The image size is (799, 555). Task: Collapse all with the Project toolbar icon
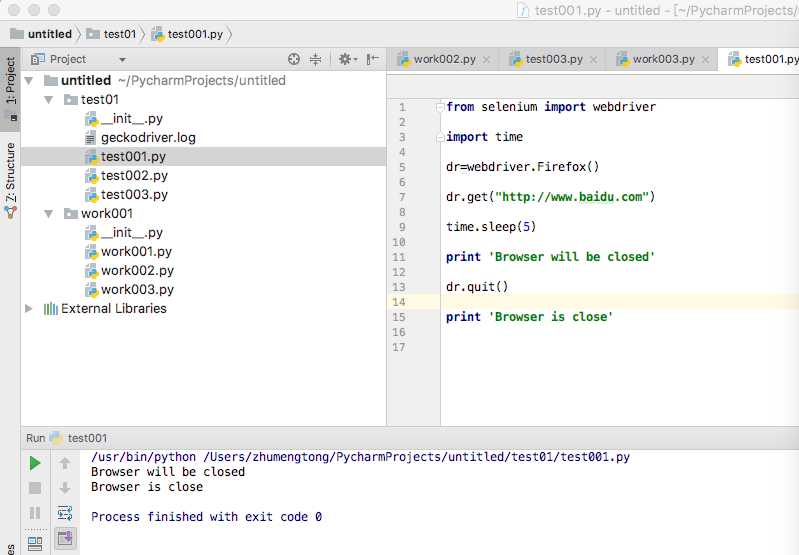(316, 59)
